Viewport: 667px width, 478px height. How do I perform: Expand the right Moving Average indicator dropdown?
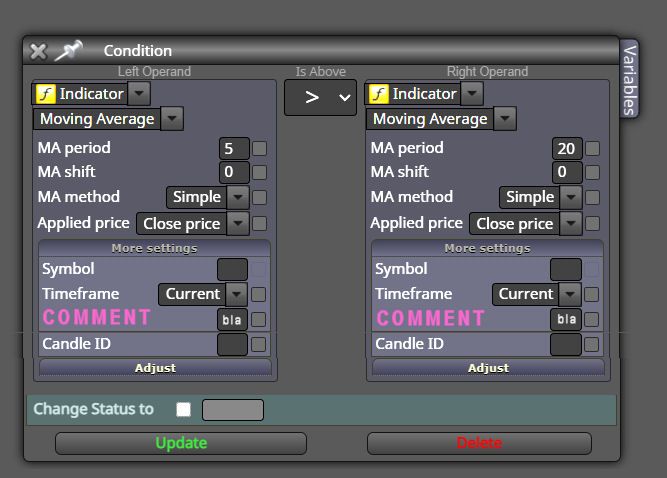click(x=505, y=119)
